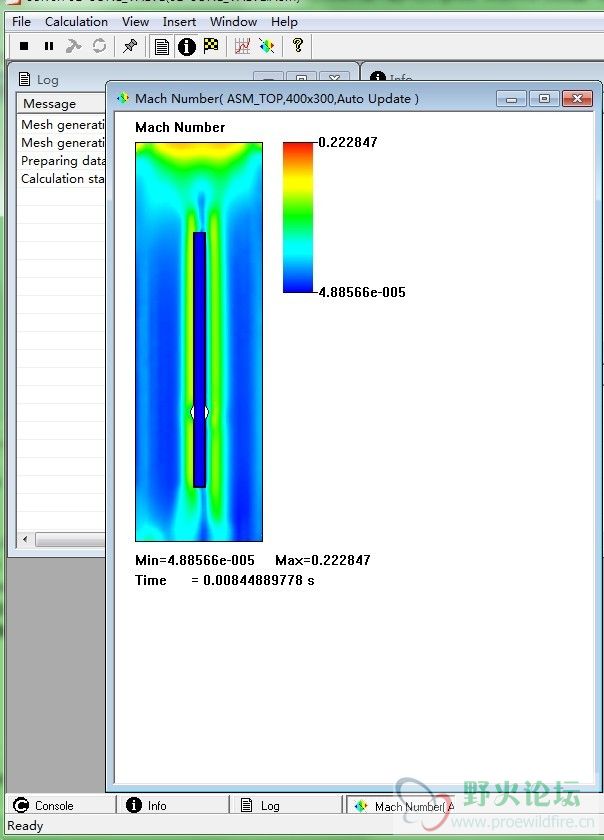
Task: Open the File menu
Action: tap(21, 22)
